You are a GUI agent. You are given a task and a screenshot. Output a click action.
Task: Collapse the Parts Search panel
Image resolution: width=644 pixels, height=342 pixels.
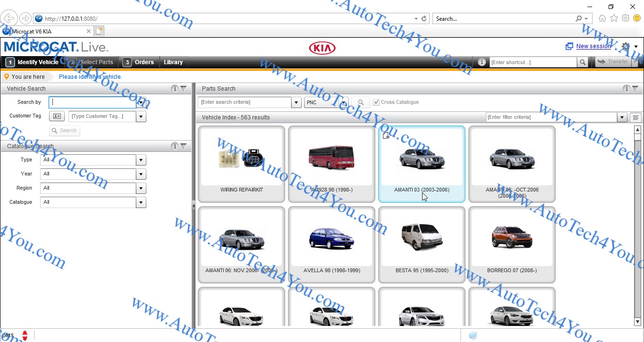tap(636, 89)
